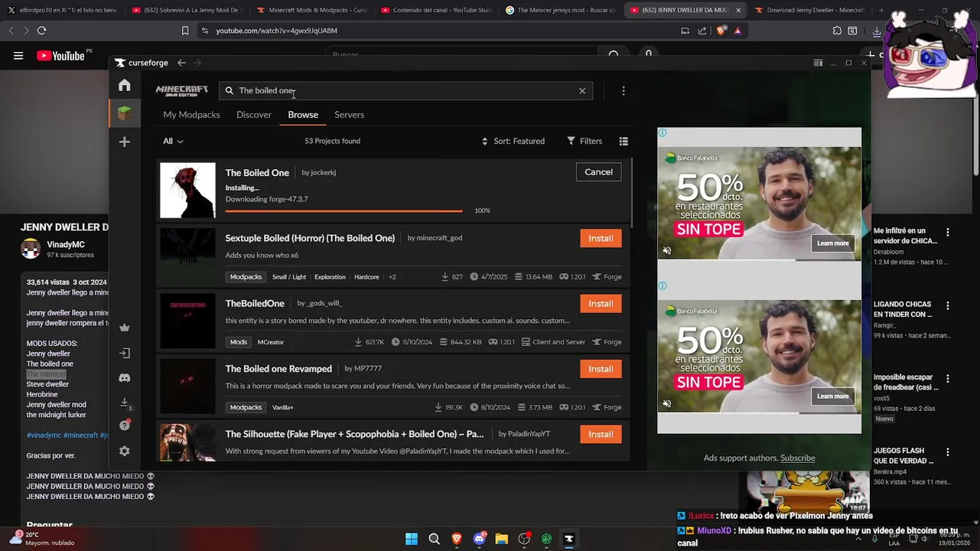Open Discord from the taskbar
980x551 pixels.
tap(479, 539)
